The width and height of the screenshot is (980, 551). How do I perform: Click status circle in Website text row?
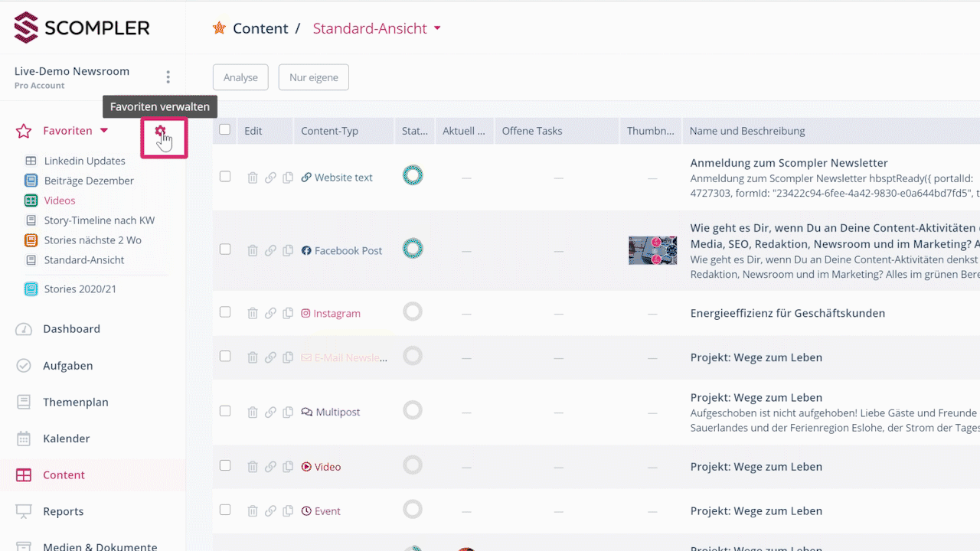pyautogui.click(x=413, y=176)
